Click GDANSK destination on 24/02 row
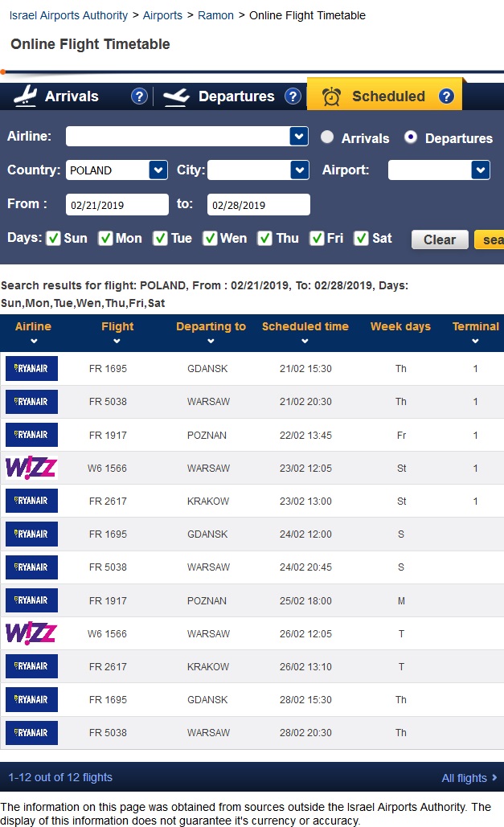Image resolution: width=504 pixels, height=827 pixels. pos(207,534)
